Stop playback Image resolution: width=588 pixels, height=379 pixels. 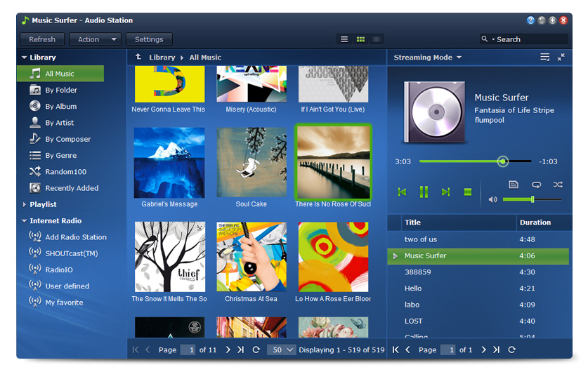pos(467,192)
